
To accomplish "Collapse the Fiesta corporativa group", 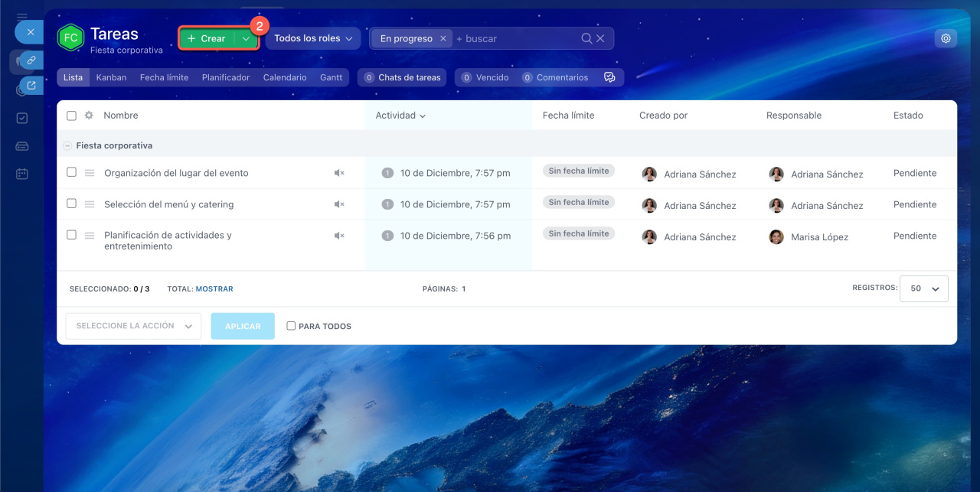I will pyautogui.click(x=67, y=145).
